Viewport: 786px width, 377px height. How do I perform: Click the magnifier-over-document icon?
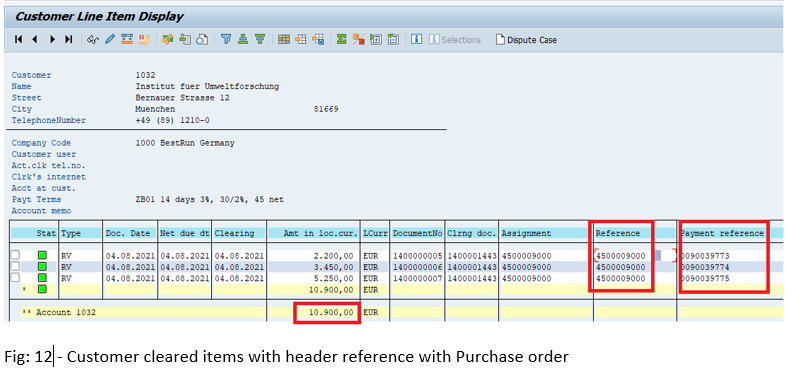(202, 40)
